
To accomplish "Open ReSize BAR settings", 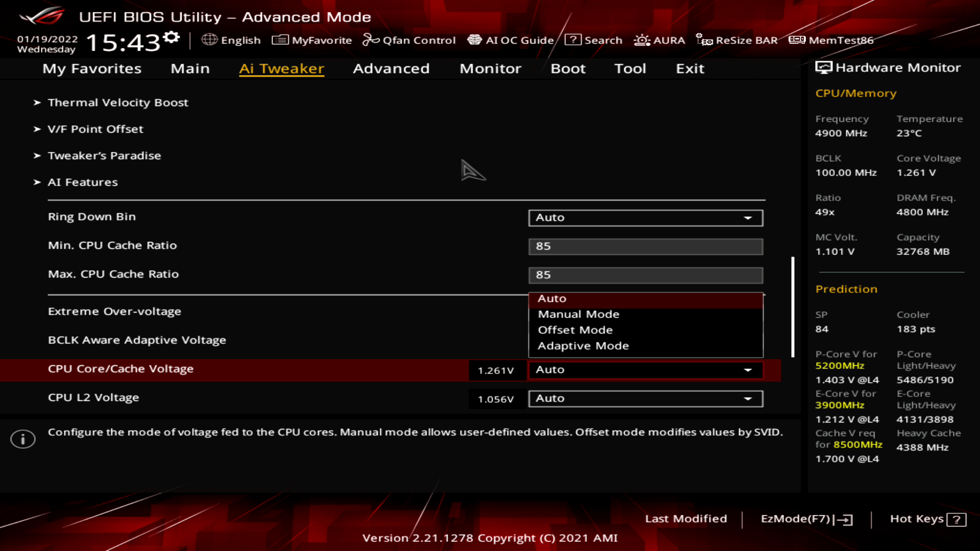I will coord(738,40).
